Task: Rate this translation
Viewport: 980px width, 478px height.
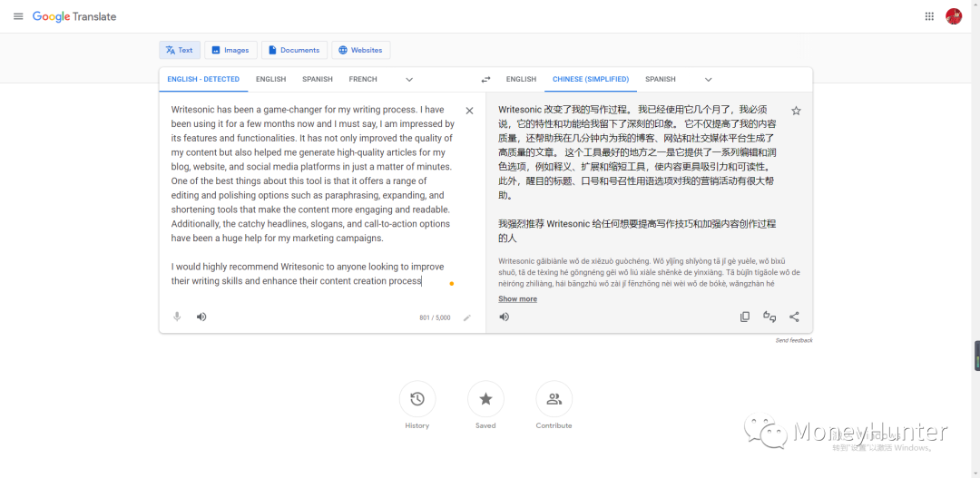Action: pos(769,317)
